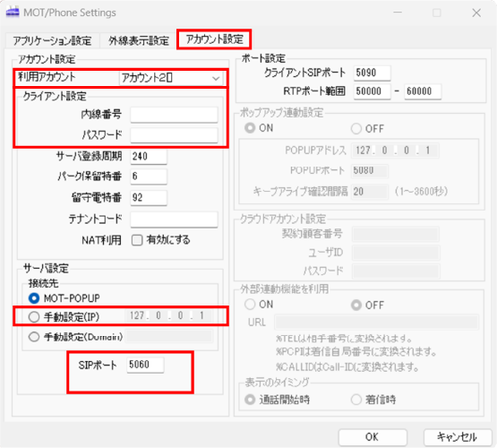Viewport: 497px width, 448px height.
Task: Select the MOT-POPUP radio button
Action: tap(34, 298)
